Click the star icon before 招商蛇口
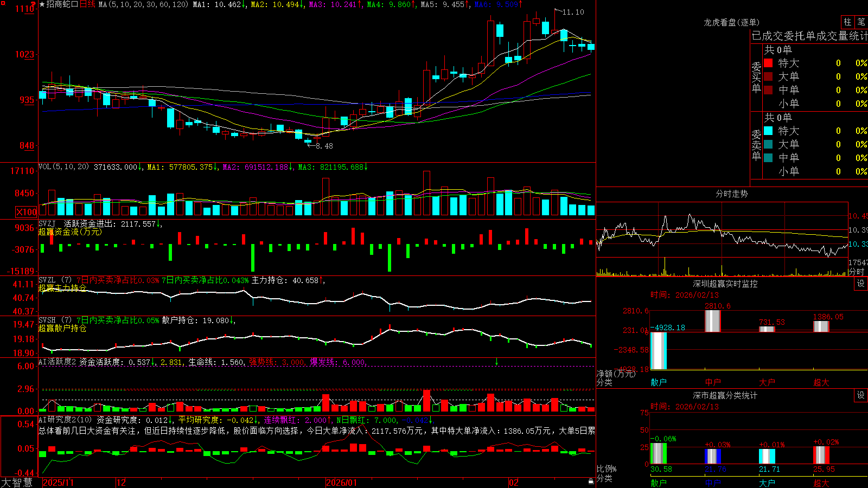The width and height of the screenshot is (868, 488). point(42,4)
